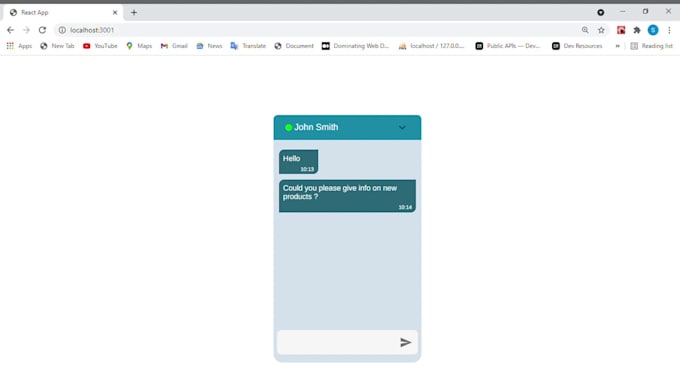Open the Extensions puzzle menu

[637, 30]
